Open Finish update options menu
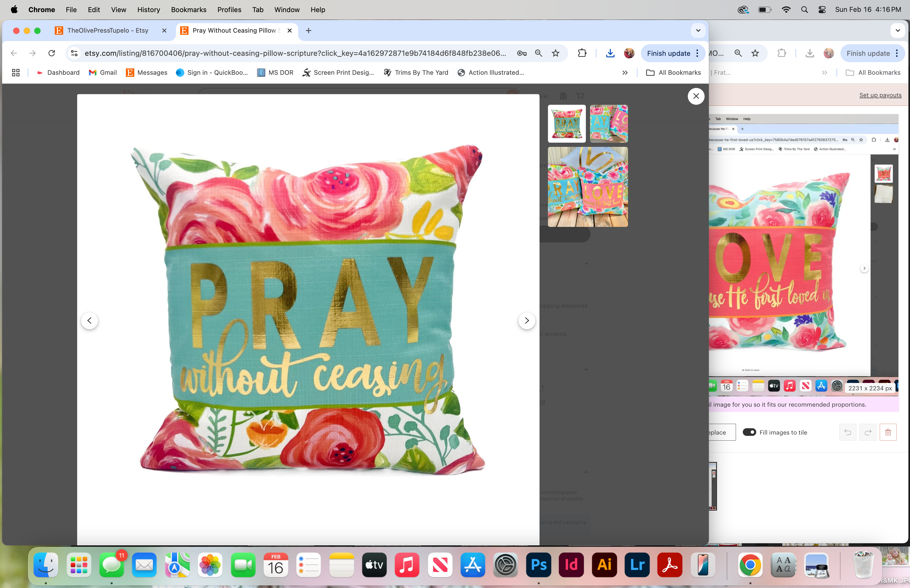The height and width of the screenshot is (588, 910). click(697, 53)
